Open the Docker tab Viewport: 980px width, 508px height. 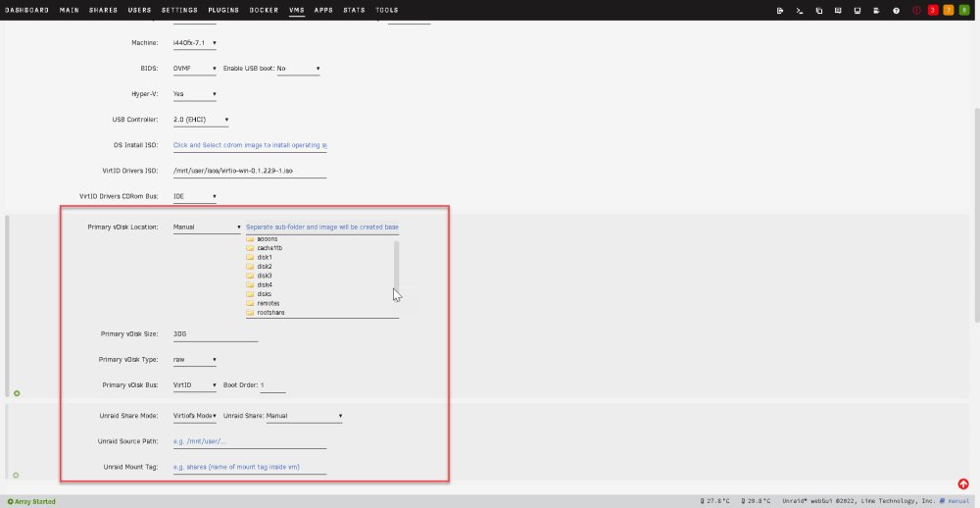[265, 10]
